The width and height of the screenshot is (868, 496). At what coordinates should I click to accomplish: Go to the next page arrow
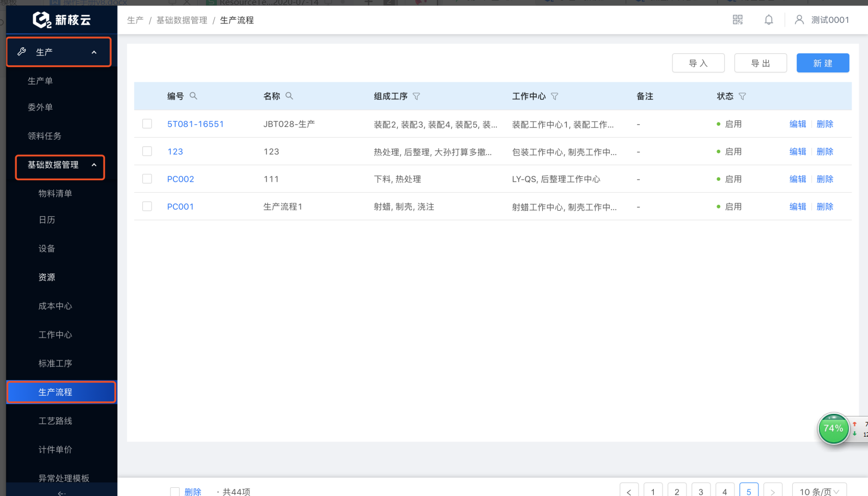[x=773, y=491]
